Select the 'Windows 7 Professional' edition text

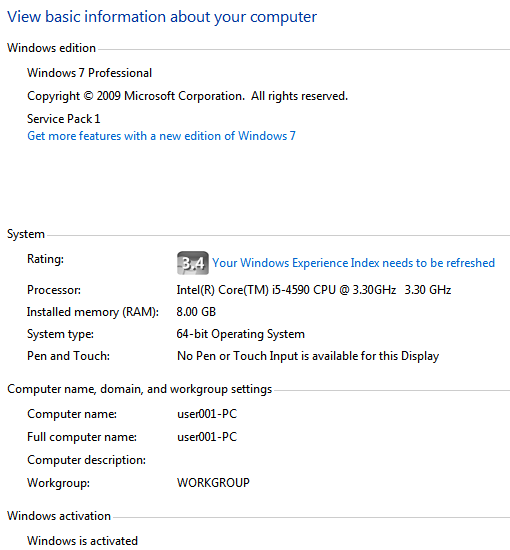(89, 73)
